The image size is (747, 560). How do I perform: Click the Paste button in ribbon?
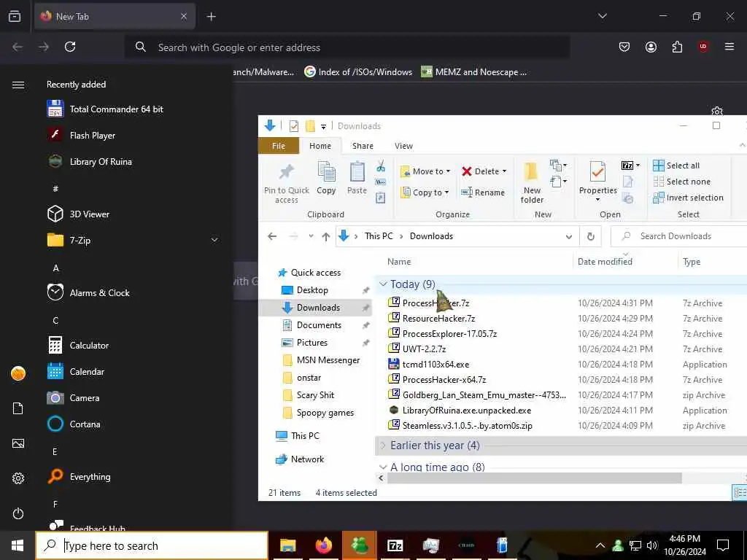click(357, 178)
